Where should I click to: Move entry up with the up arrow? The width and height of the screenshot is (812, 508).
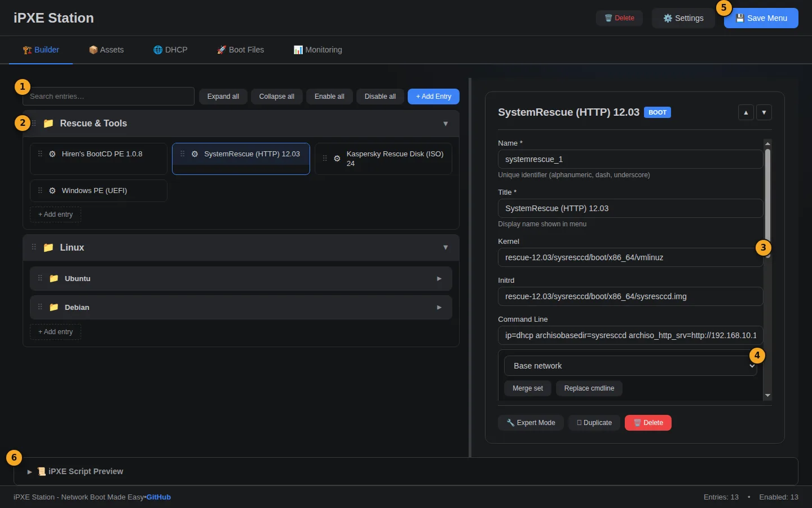(746, 112)
